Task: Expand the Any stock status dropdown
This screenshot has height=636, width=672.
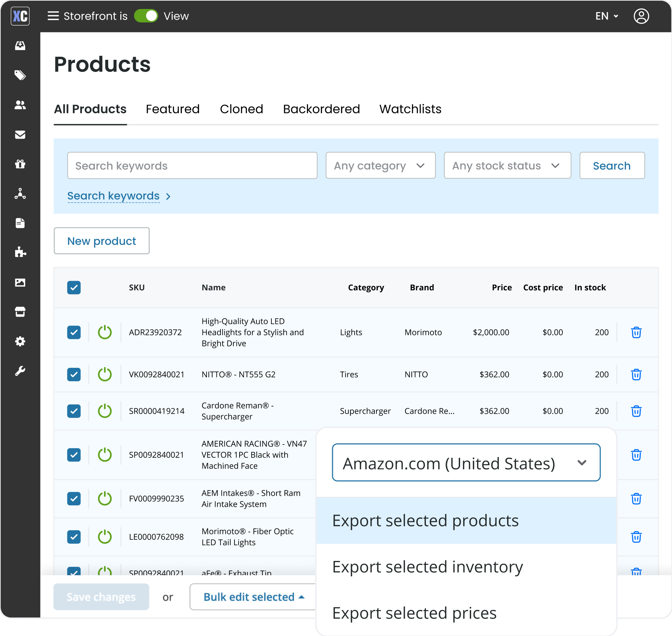Action: pos(507,166)
